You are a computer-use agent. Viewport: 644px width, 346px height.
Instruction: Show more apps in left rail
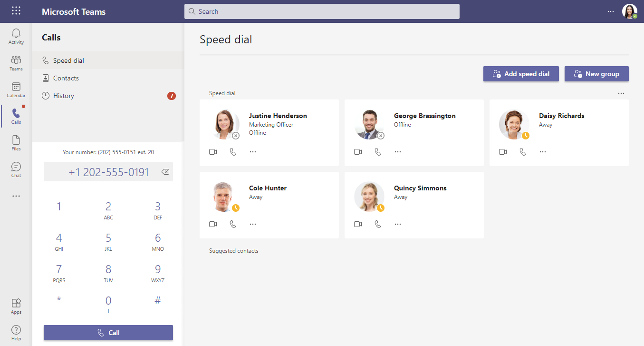pyautogui.click(x=16, y=196)
